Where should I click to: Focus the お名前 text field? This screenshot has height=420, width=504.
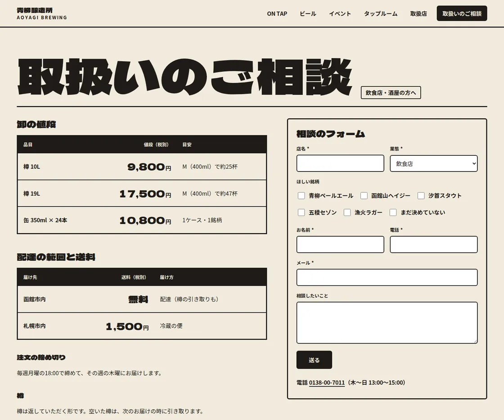tap(340, 244)
